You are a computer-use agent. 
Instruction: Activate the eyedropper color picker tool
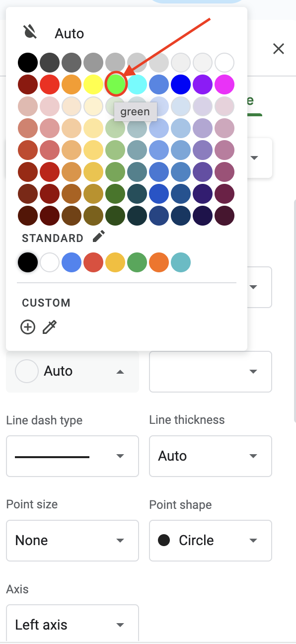(x=50, y=327)
